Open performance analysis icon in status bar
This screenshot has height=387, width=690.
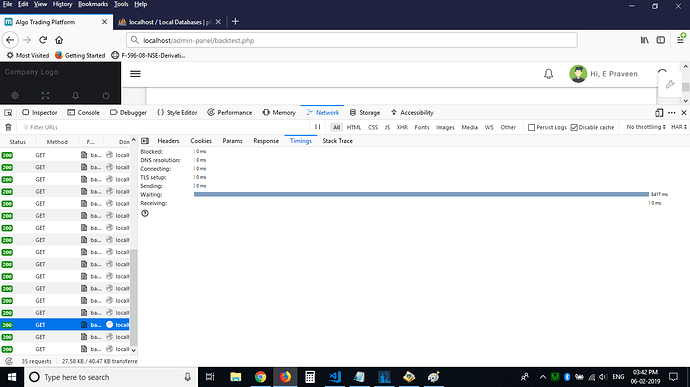pyautogui.click(x=9, y=361)
